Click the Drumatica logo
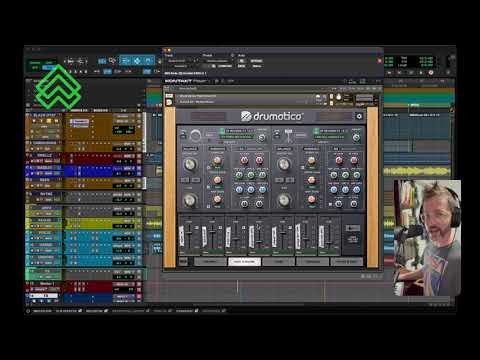The height and width of the screenshot is (360, 480). click(x=271, y=116)
